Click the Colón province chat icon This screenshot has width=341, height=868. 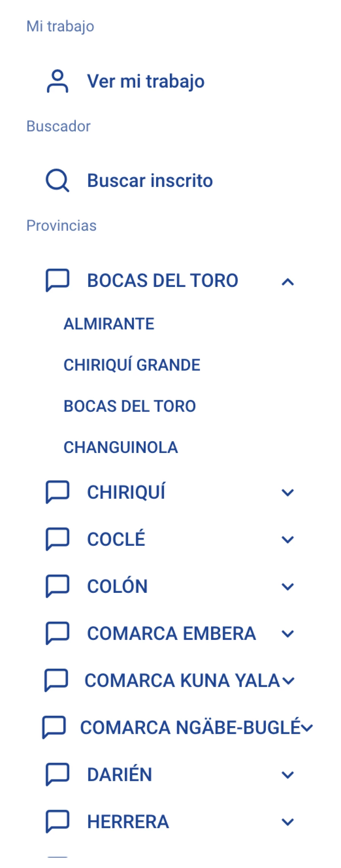click(x=57, y=586)
